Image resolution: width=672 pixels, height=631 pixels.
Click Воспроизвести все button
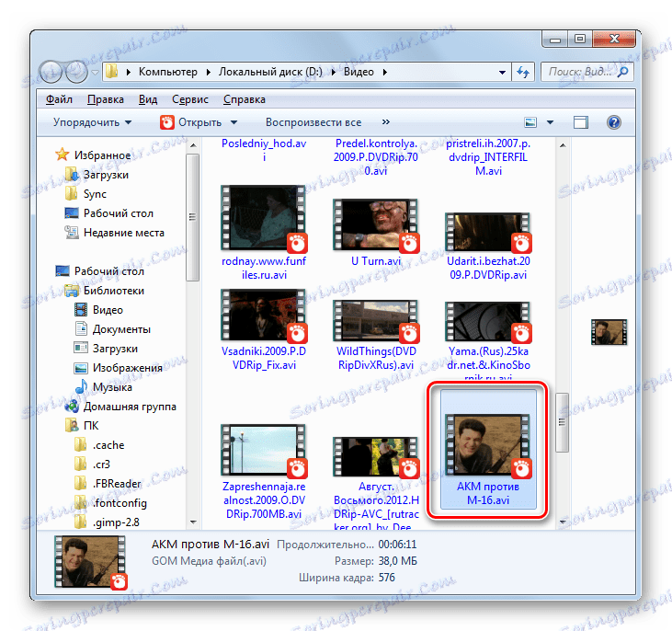pyautogui.click(x=313, y=122)
